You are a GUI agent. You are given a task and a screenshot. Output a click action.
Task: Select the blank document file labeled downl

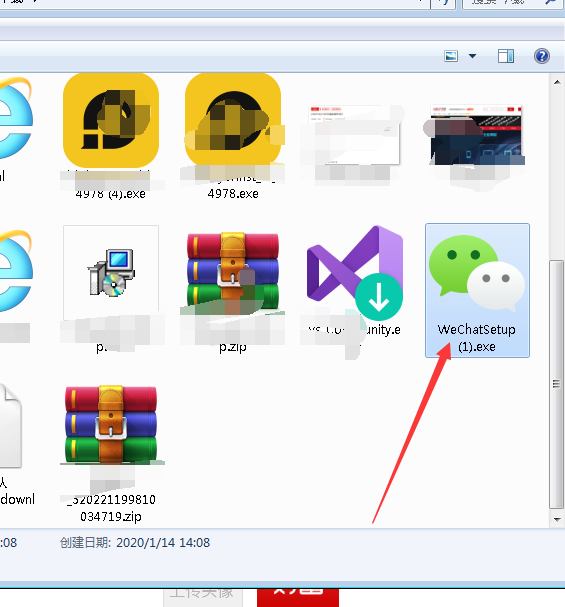pyautogui.click(x=11, y=426)
